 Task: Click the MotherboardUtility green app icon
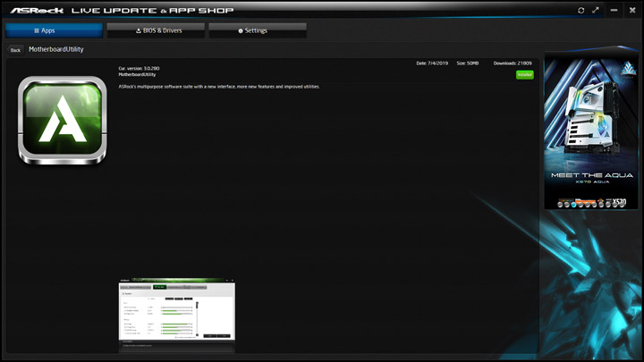pos(63,121)
